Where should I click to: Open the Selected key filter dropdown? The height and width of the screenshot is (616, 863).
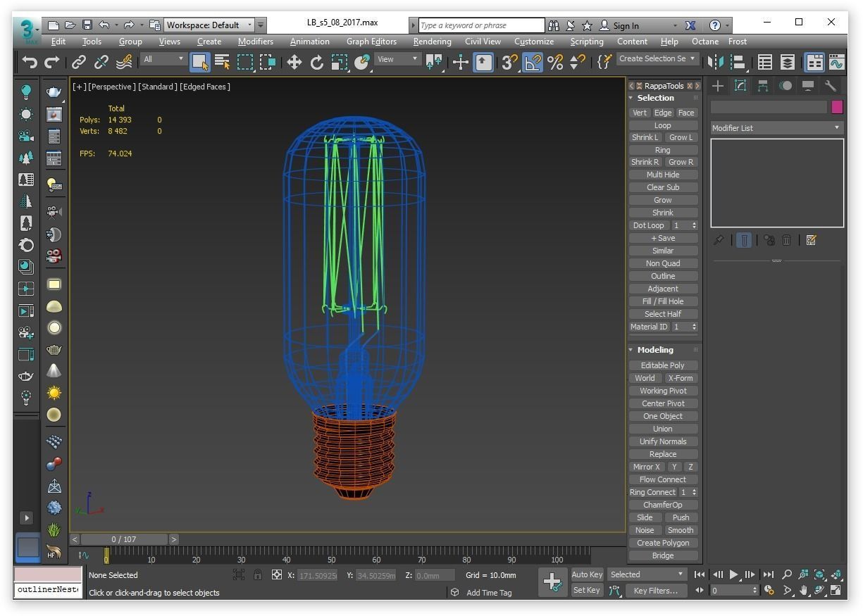click(647, 574)
